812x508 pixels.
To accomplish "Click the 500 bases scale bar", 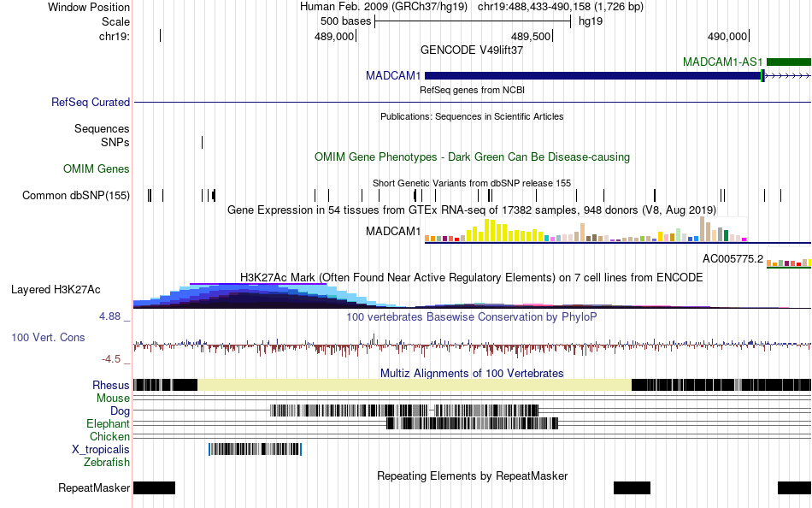I will [x=473, y=21].
